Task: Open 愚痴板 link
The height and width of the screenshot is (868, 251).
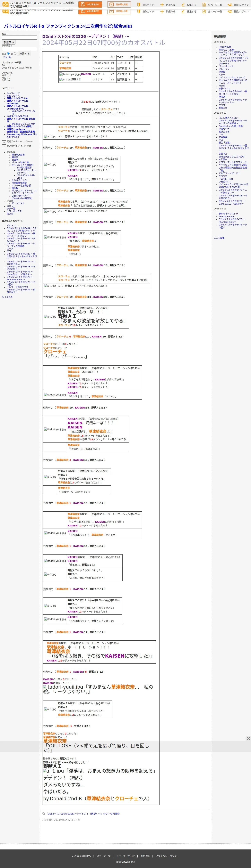Action: [x=15, y=188]
